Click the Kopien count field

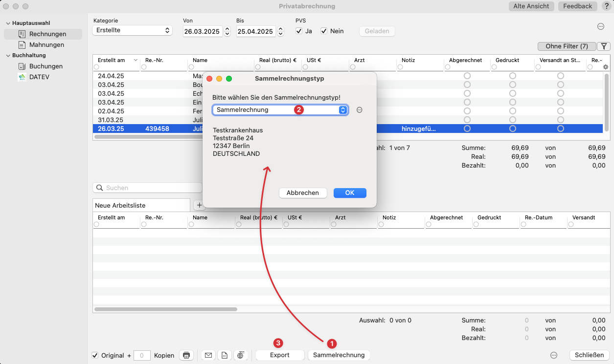(142, 355)
